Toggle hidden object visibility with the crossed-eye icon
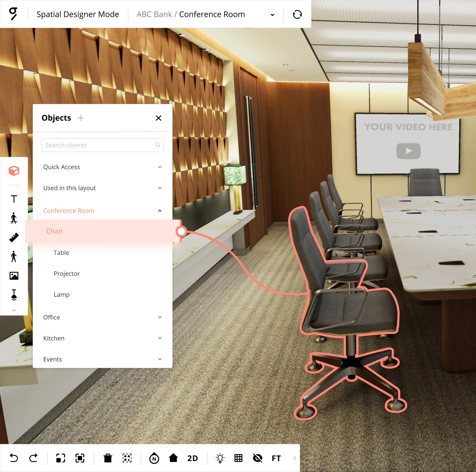The image size is (476, 472). click(257, 458)
